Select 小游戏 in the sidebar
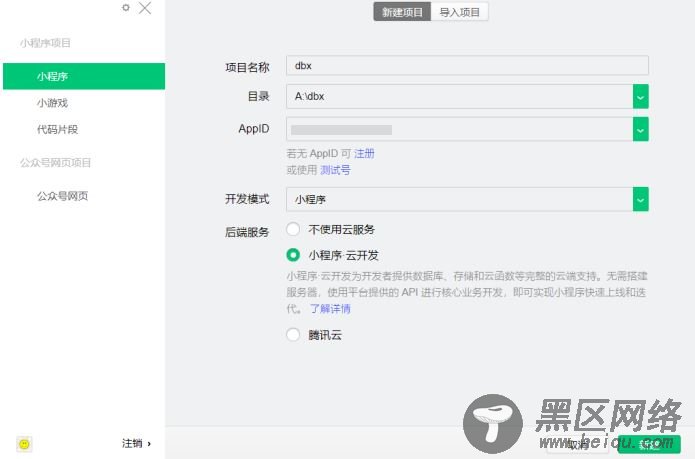Screen dimensions: 695x459 click(52, 103)
